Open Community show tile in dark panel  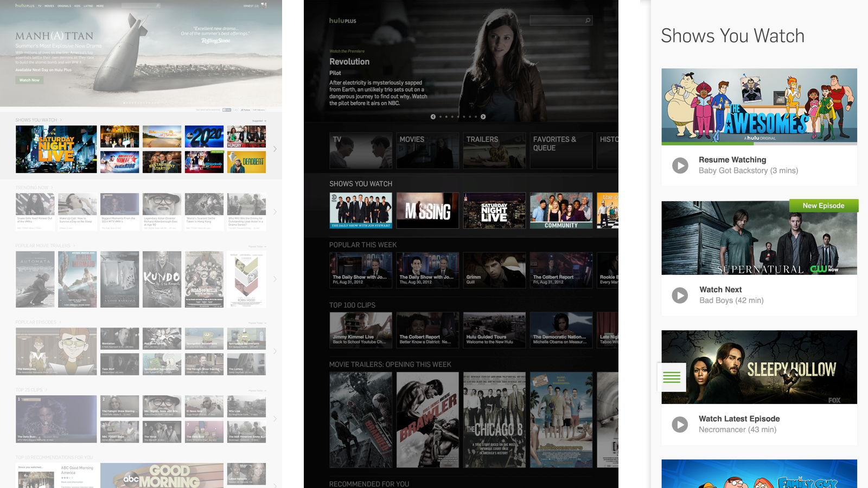tap(561, 210)
